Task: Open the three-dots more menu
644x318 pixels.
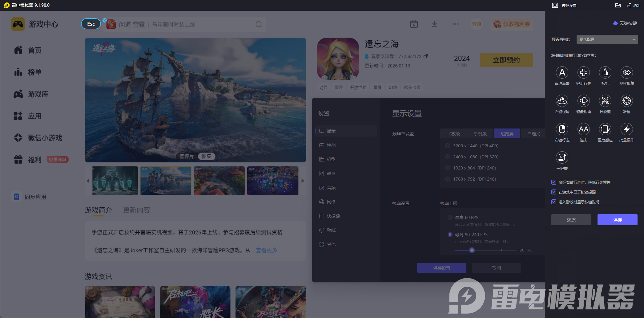Action: coord(456,24)
